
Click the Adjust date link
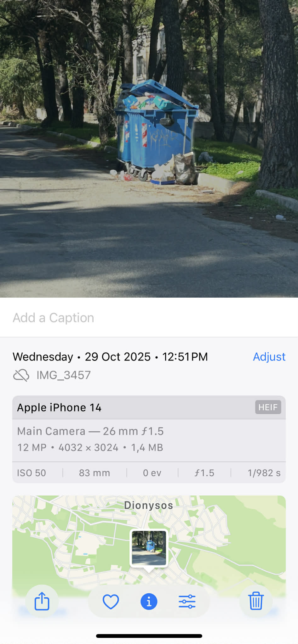(269, 357)
